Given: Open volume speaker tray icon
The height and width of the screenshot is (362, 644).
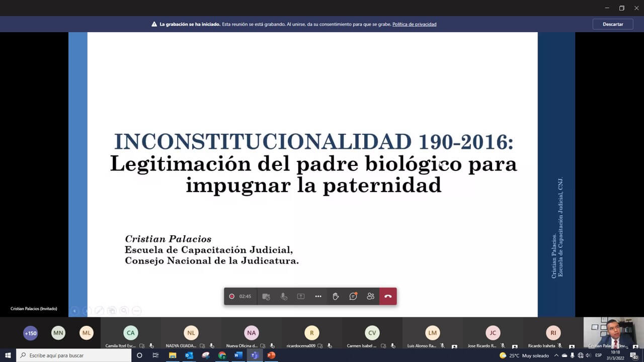Looking at the screenshot, I should [588, 355].
